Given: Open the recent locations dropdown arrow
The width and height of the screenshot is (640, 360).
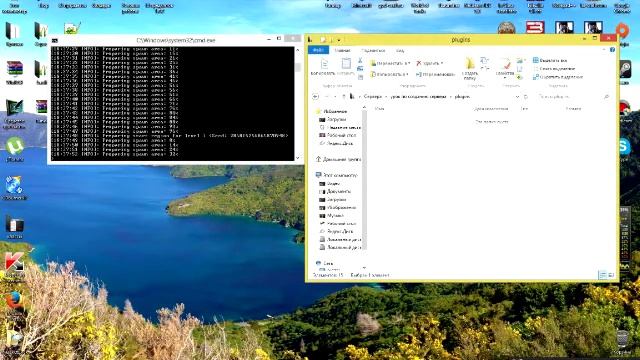Looking at the screenshot, I should pyautogui.click(x=335, y=97).
